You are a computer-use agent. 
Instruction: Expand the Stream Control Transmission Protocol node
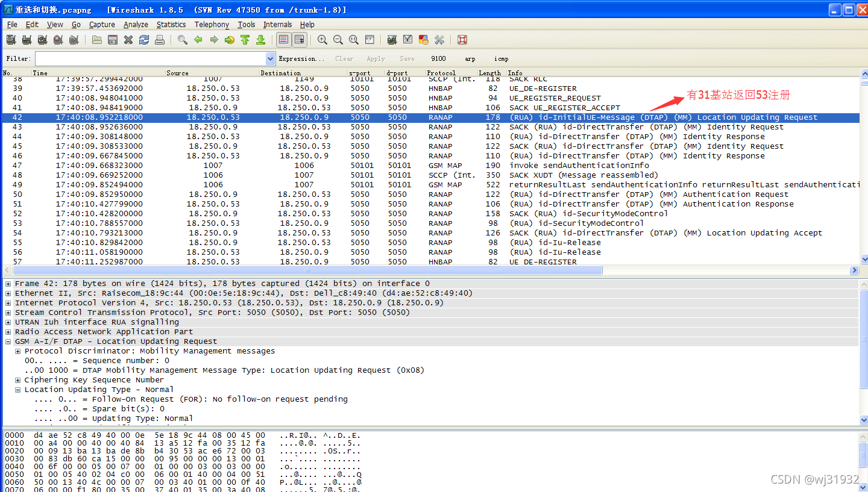click(8, 313)
